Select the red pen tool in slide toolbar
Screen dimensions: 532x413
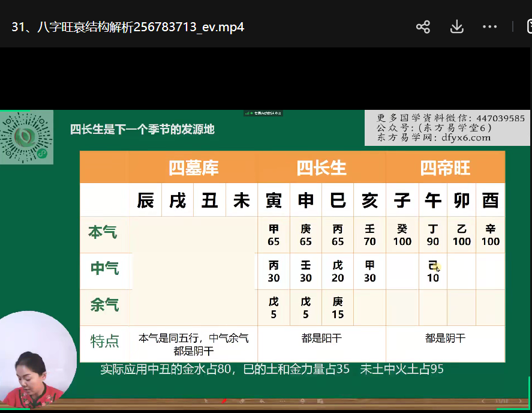224,400
